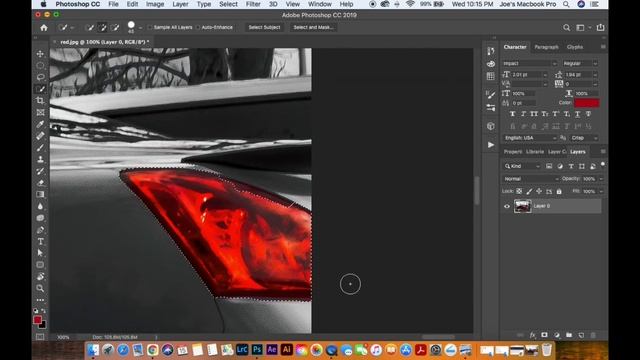
Task: Open the English: USA language dropdown
Action: pos(530,138)
